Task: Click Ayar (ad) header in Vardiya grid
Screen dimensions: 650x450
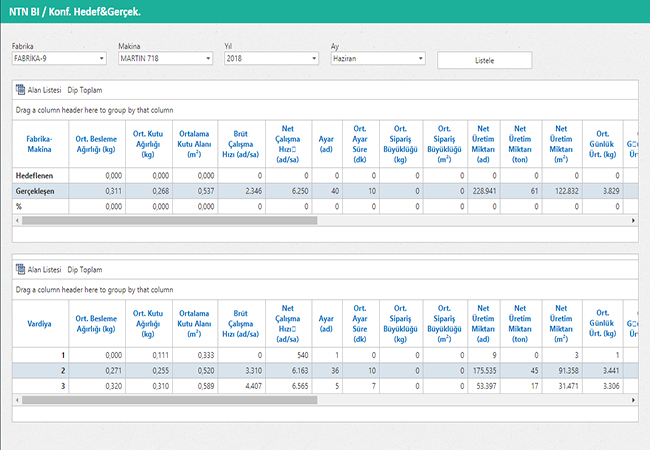Action: 325,325
